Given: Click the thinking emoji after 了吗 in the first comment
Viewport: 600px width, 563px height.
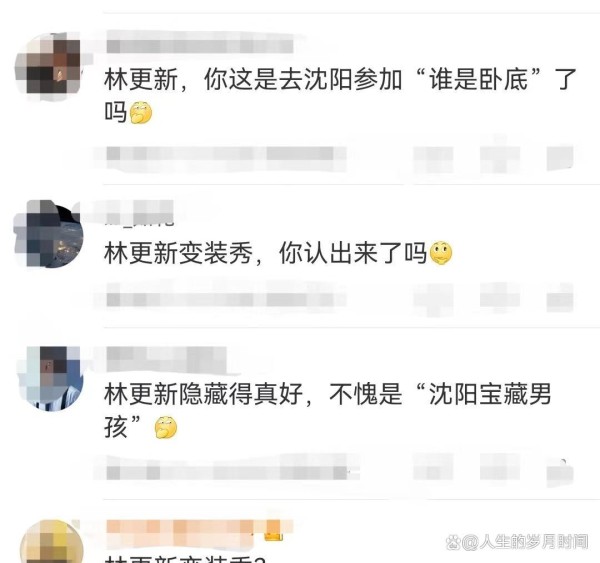Looking at the screenshot, I should point(141,113).
